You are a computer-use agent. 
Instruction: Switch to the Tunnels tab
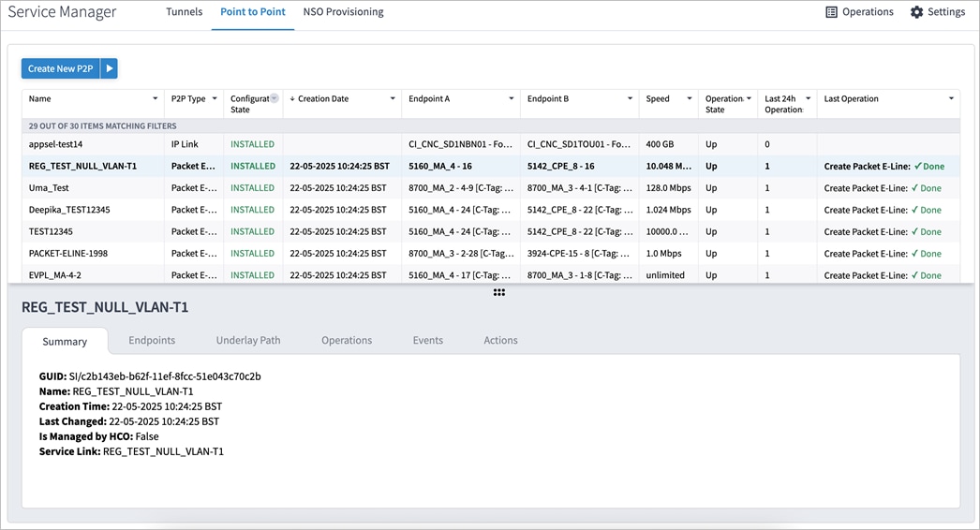184,12
